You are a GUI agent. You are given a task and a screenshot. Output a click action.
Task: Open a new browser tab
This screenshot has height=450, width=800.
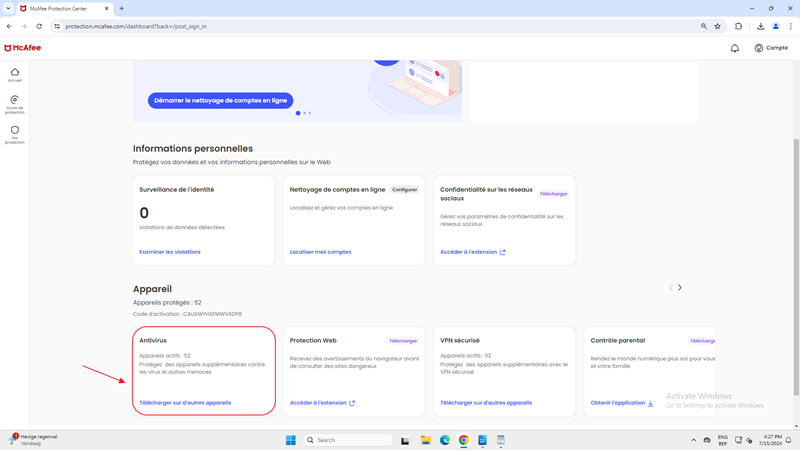tap(121, 8)
